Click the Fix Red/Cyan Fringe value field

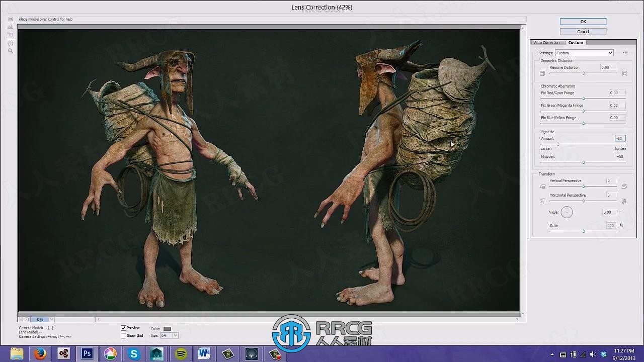pos(617,93)
